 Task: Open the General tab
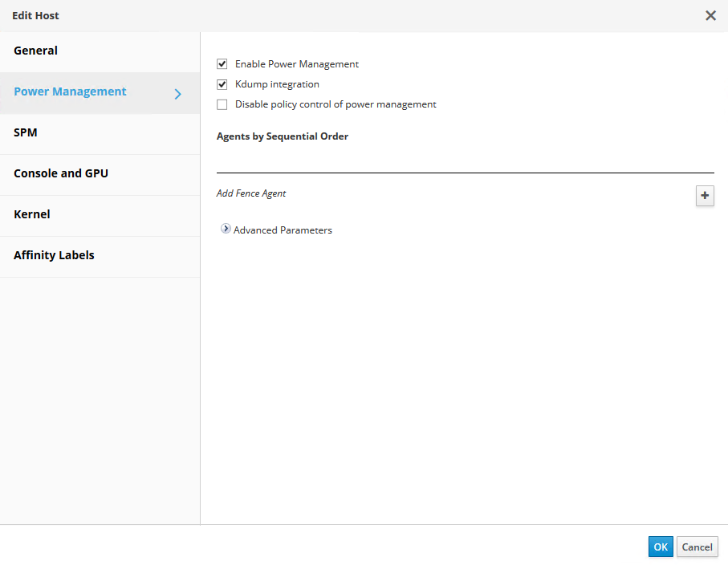pyautogui.click(x=36, y=51)
